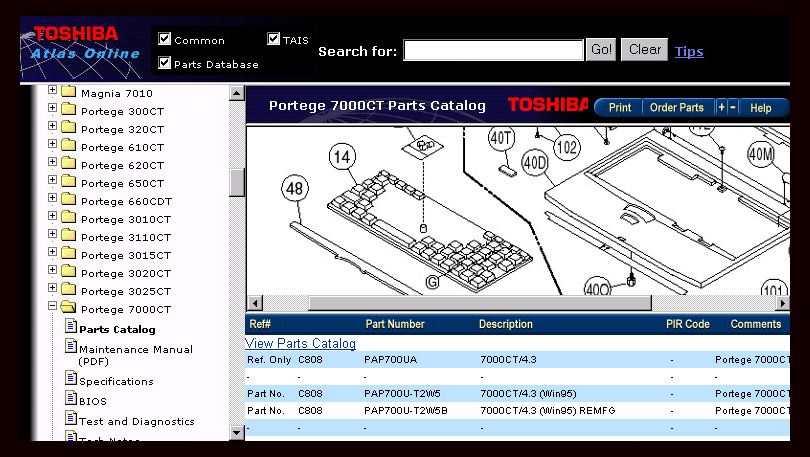Click the Portege 650CT folder icon
Viewport: 810px width, 457px height.
pyautogui.click(x=68, y=182)
